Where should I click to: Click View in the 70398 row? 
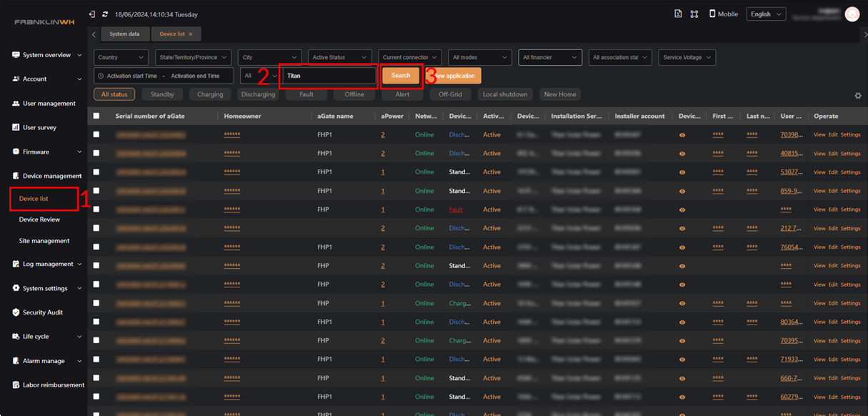(819, 134)
